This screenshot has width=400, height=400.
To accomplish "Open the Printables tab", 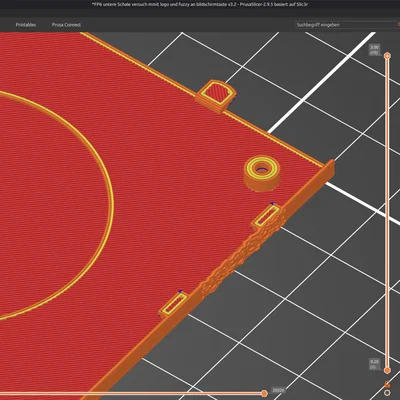I will point(26,25).
